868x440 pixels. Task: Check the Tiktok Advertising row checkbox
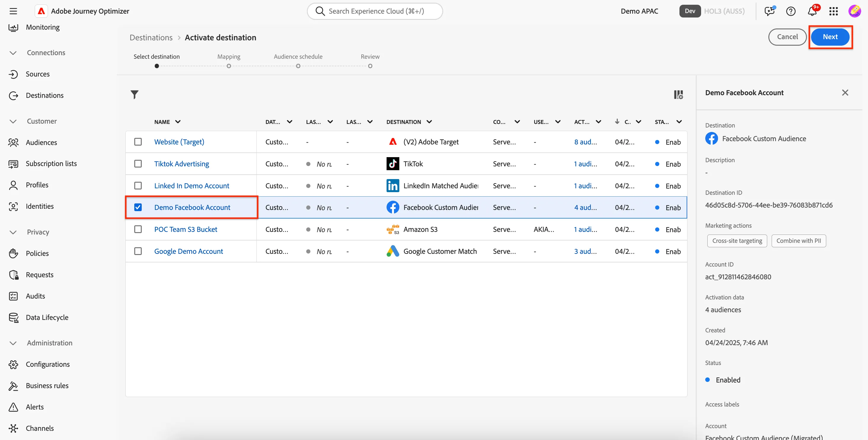(x=138, y=164)
